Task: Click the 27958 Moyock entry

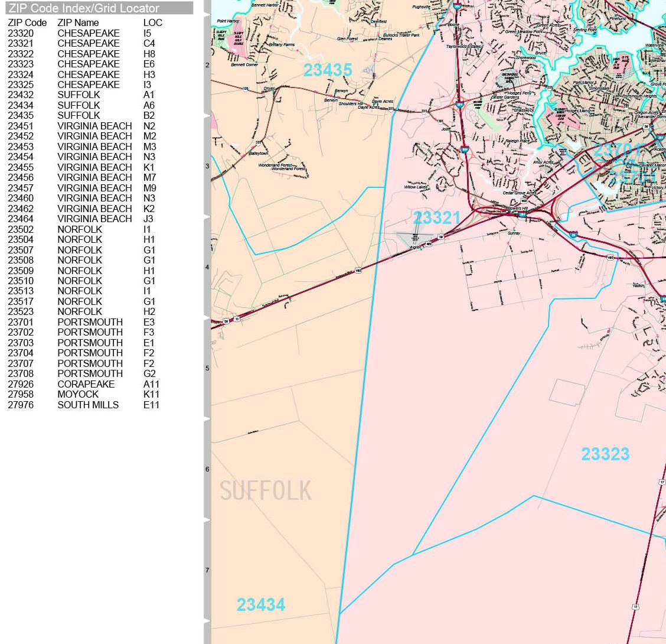Action: (85, 394)
